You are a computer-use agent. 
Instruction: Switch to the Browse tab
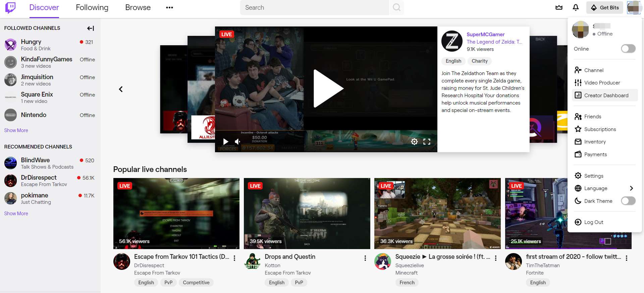138,7
